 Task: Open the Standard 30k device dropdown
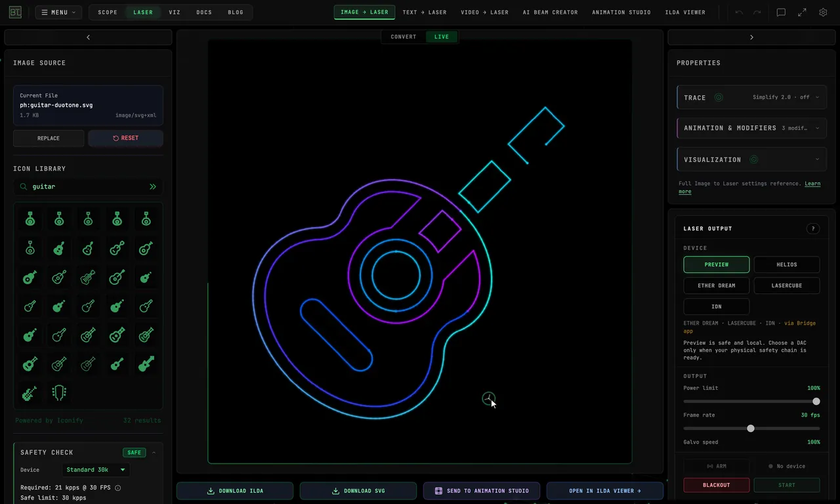click(96, 470)
